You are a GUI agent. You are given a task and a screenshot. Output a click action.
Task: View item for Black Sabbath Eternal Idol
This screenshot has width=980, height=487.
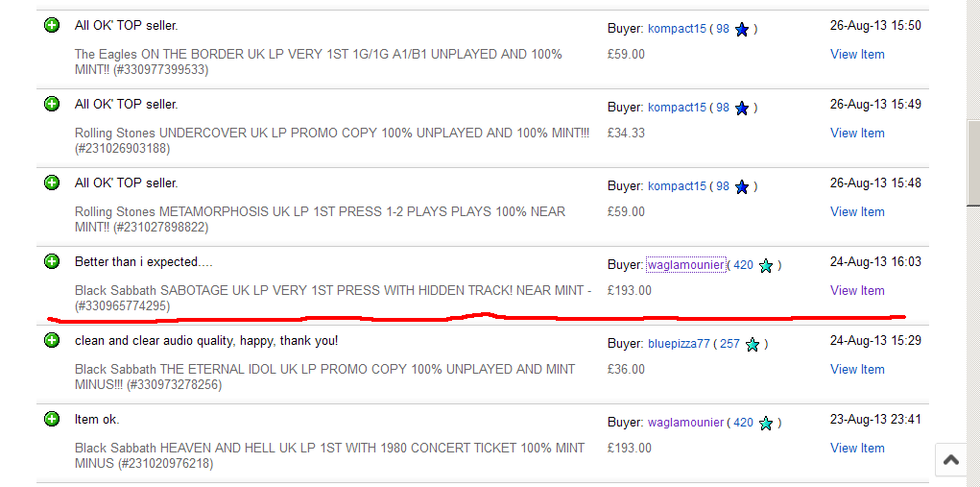[x=857, y=369]
